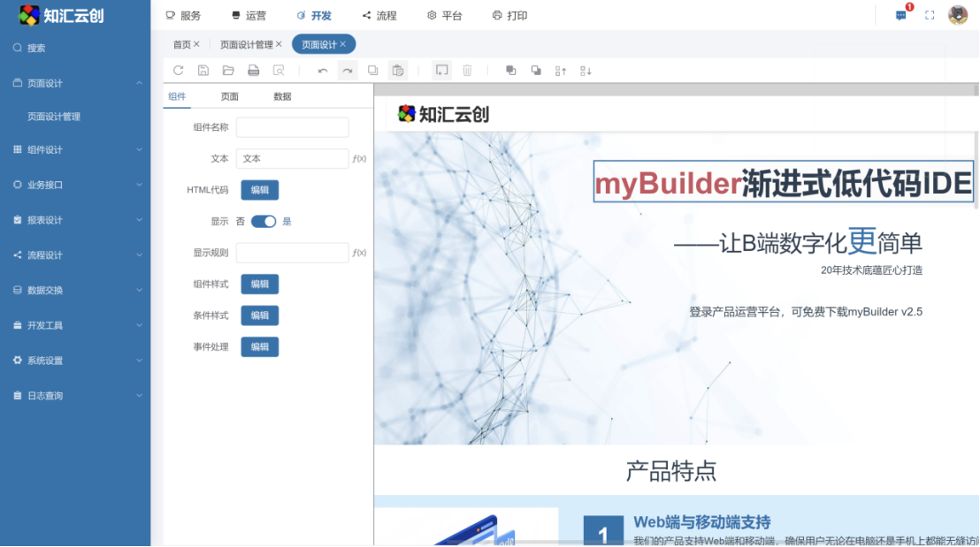Viewport: 980px width, 547px height.
Task: Select the 产品特点 heading on canvas
Action: [x=670, y=471]
